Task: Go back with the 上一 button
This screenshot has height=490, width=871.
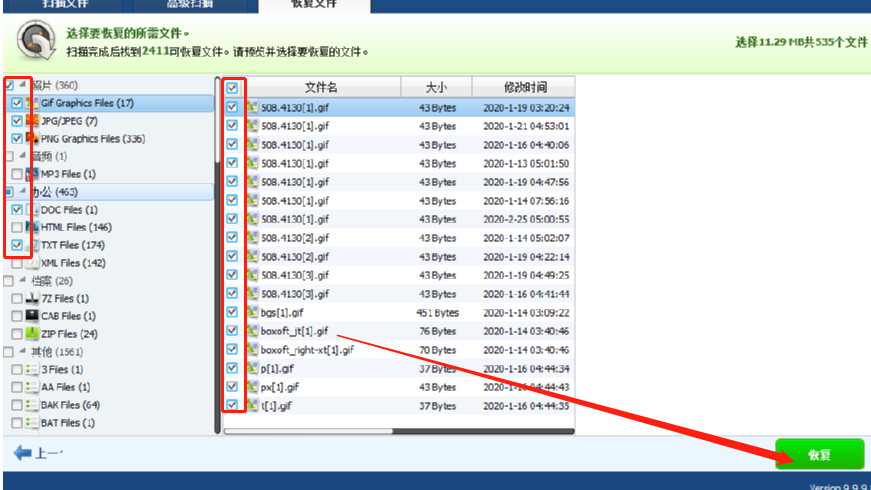Action: (x=38, y=453)
